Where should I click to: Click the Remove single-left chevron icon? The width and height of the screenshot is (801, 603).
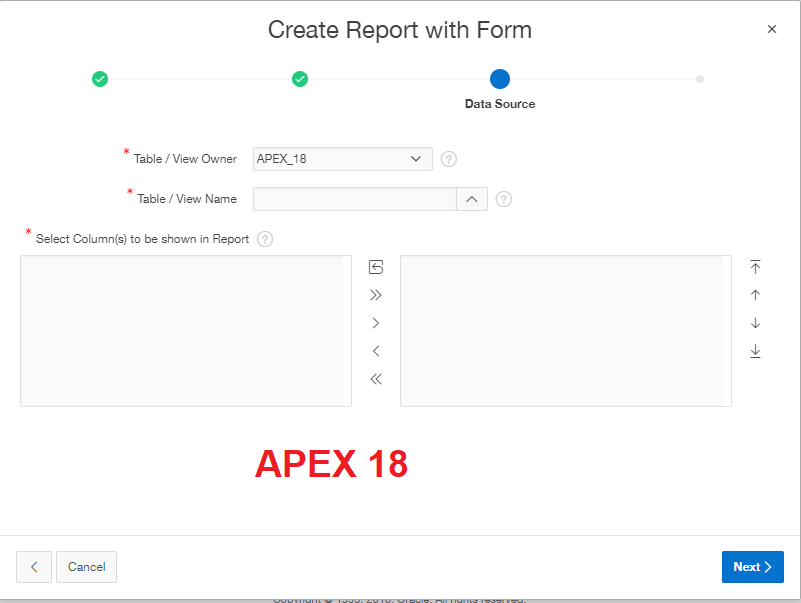point(376,351)
